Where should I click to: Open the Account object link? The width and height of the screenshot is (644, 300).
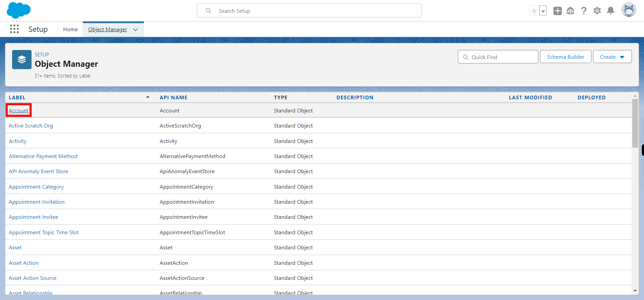coord(18,111)
